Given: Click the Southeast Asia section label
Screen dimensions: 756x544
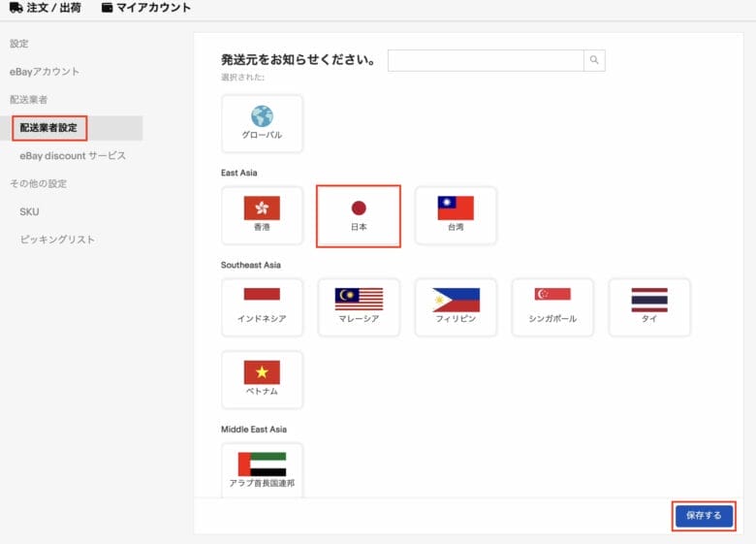Looking at the screenshot, I should 251,265.
